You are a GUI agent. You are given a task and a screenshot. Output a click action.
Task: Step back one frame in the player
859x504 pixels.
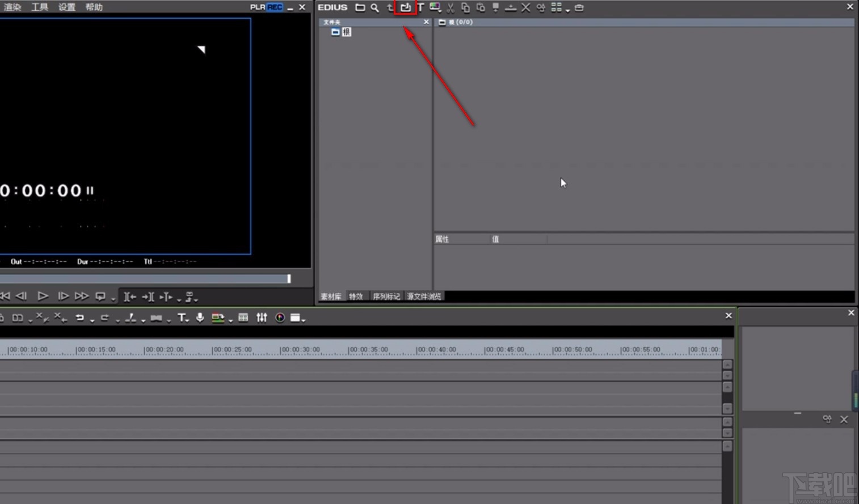(x=22, y=296)
